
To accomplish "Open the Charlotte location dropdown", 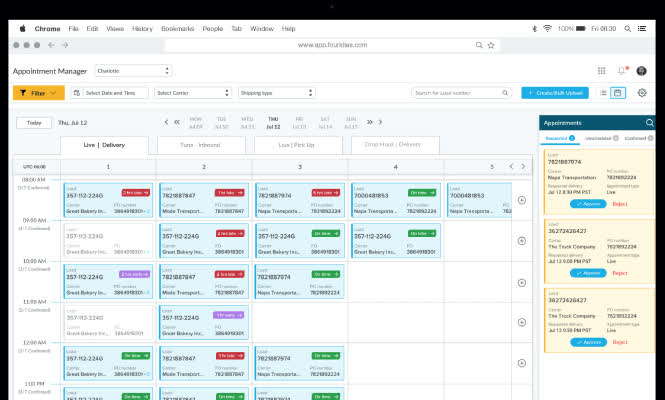I will (x=133, y=71).
